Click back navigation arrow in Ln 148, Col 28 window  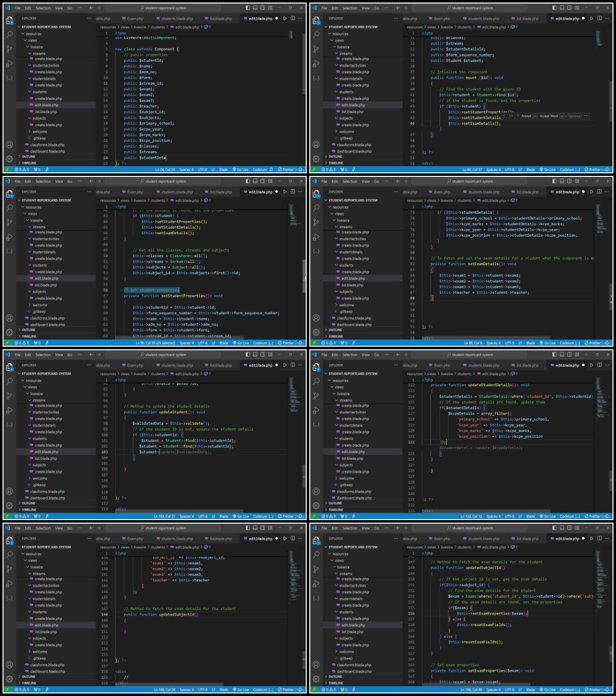[x=91, y=528]
